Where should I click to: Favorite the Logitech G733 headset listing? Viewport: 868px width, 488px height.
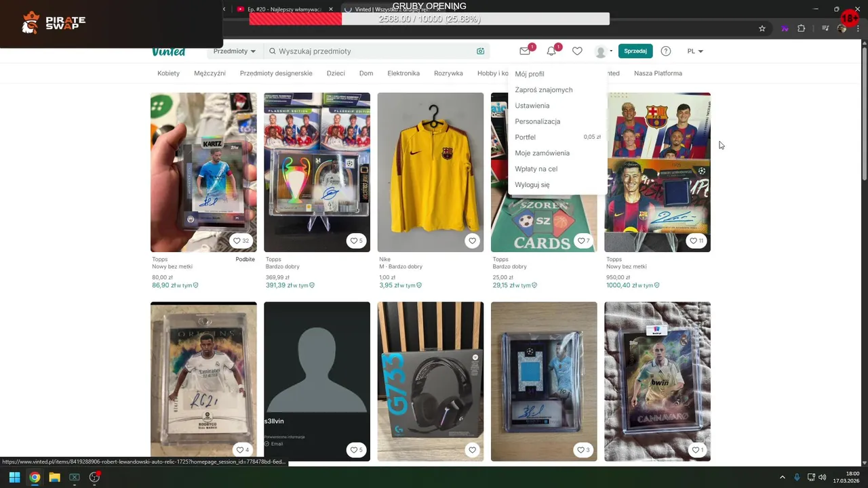pyautogui.click(x=473, y=449)
